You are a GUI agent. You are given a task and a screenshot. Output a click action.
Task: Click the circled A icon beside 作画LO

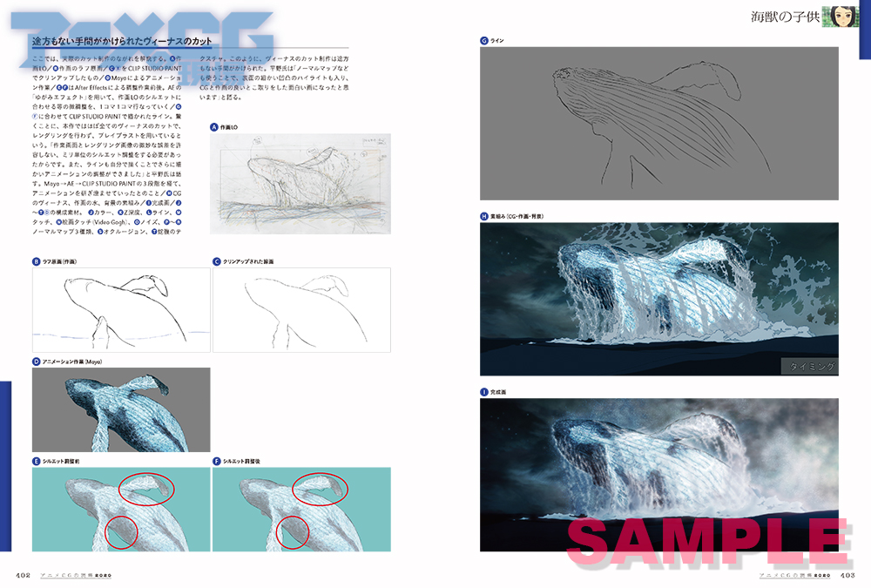[x=214, y=127]
